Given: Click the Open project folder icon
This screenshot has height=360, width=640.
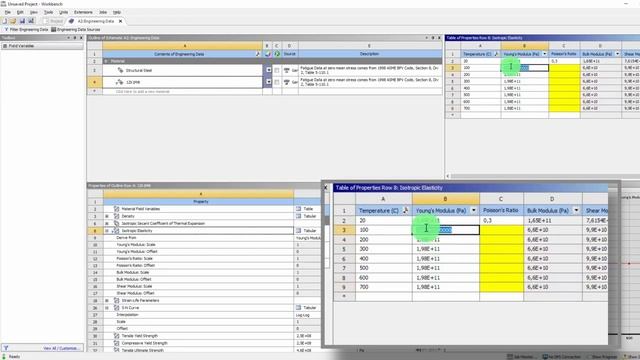Looking at the screenshot, I should 13,21.
